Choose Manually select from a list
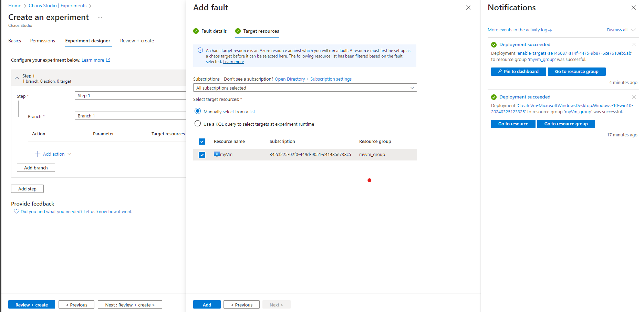This screenshot has width=644, height=312. 198,111
